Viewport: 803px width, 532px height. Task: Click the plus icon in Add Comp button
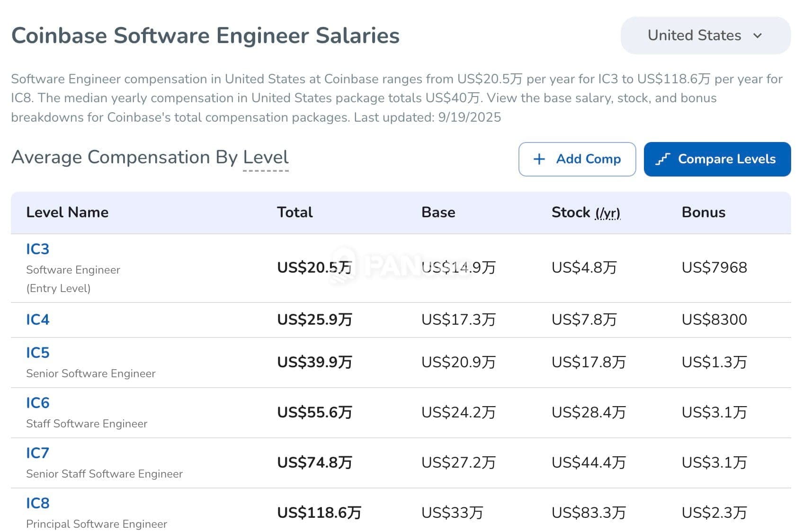539,159
